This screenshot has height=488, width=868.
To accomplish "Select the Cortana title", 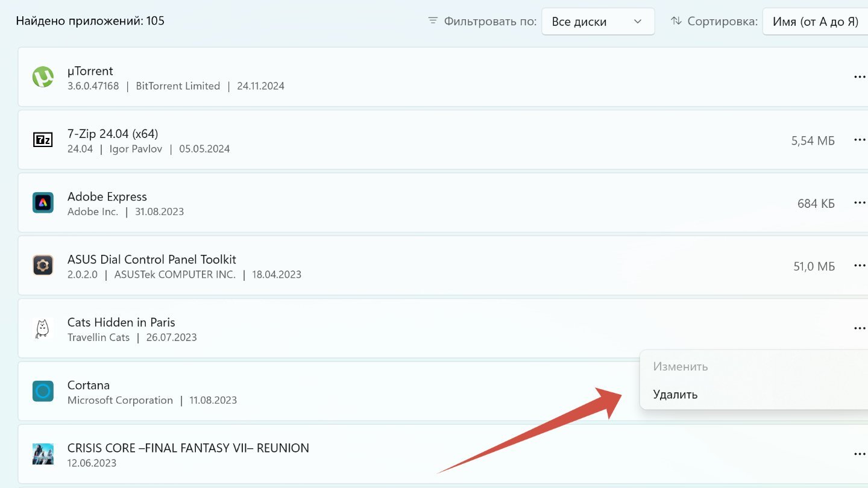I will (x=89, y=385).
